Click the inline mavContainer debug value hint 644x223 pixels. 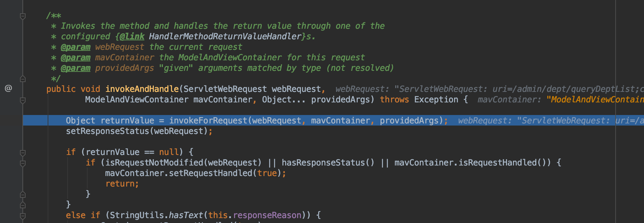(561, 100)
